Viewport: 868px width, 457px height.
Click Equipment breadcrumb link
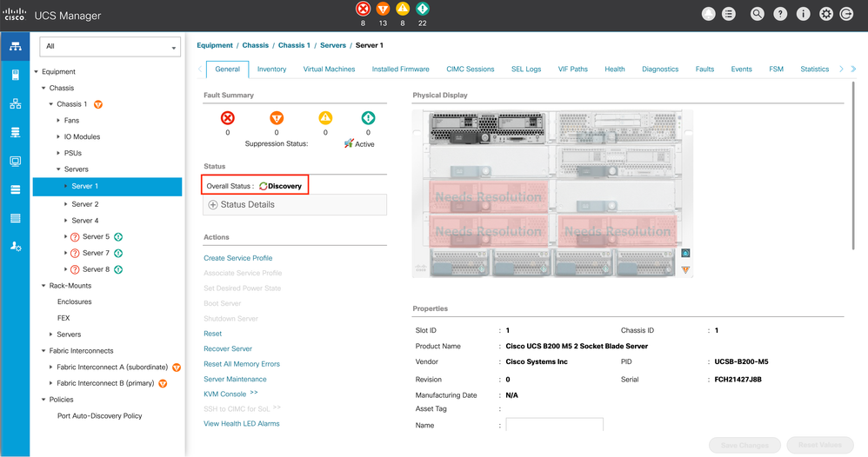[215, 45]
